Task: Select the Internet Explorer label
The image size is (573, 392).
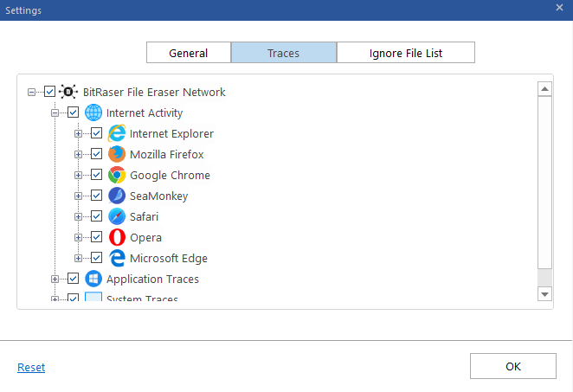Action: (x=171, y=134)
